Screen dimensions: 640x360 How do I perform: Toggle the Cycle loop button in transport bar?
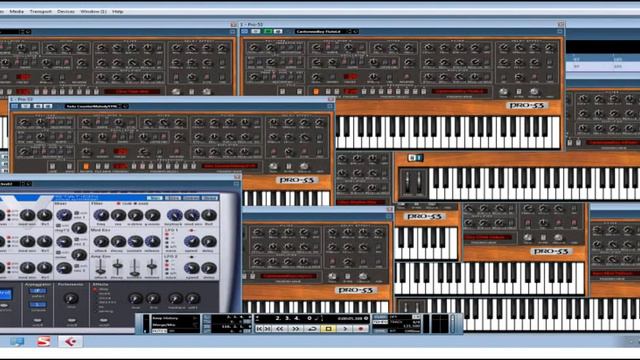coord(313,329)
